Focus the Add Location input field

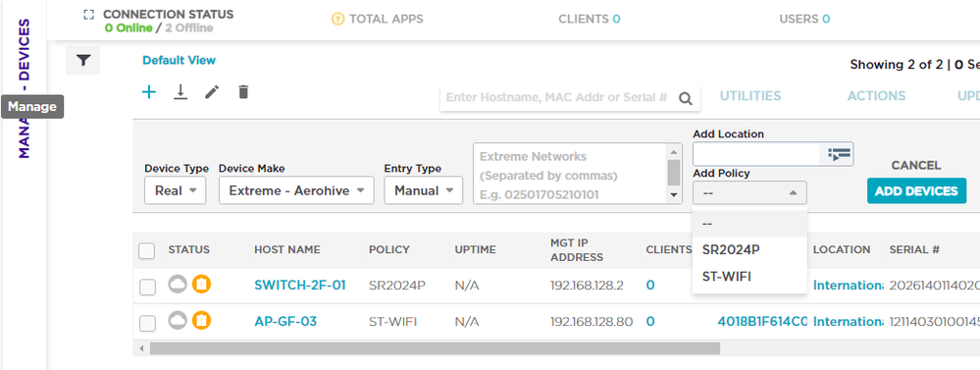[757, 154]
